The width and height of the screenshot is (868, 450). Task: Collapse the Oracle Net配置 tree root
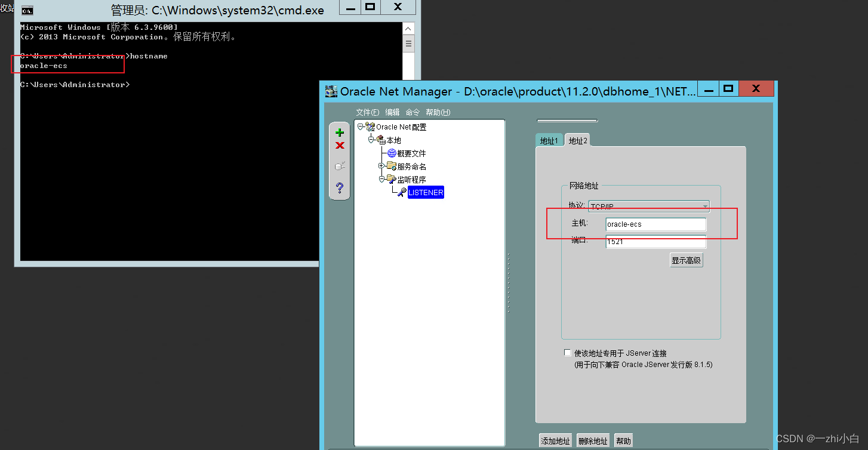[361, 127]
